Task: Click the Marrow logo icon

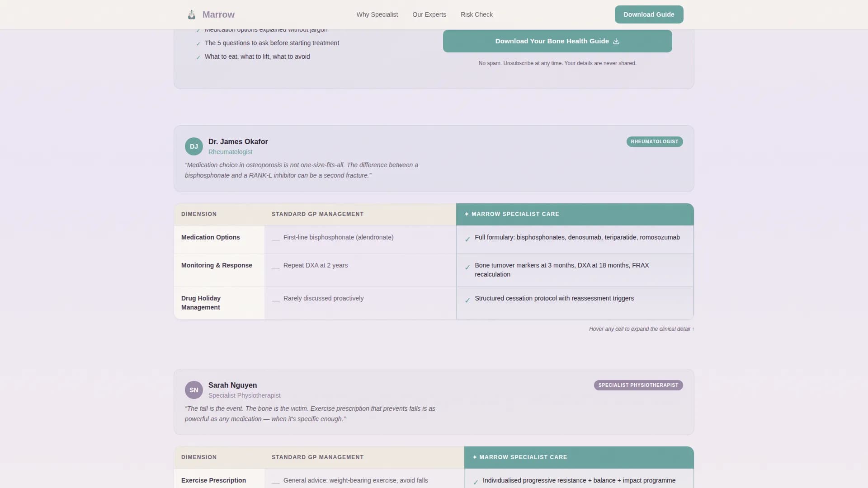Action: pos(192,15)
